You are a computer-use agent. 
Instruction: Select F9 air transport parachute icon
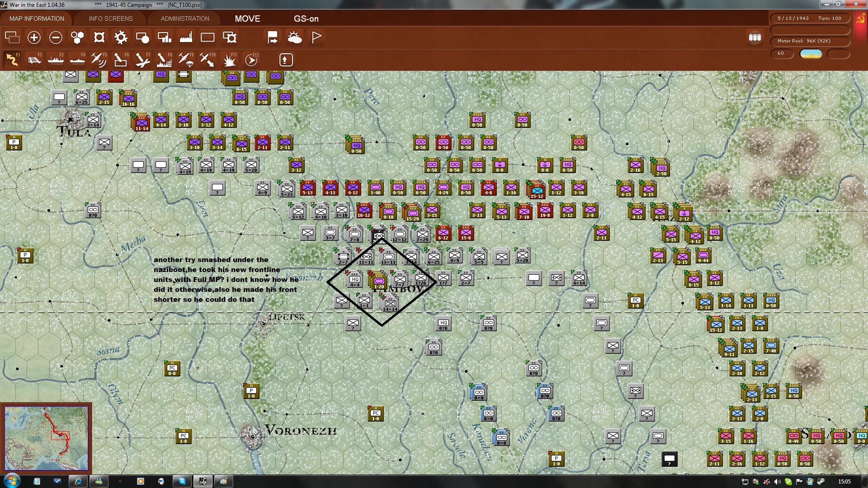[x=186, y=60]
